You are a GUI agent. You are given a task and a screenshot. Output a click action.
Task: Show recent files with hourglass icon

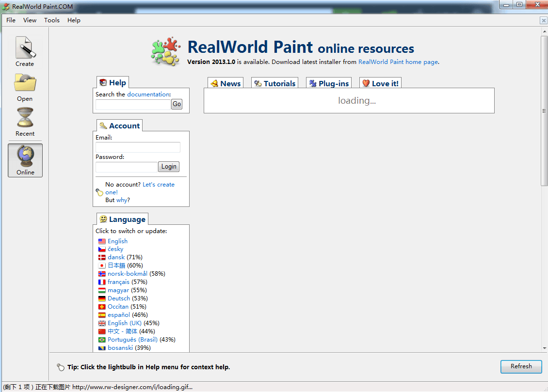[25, 117]
